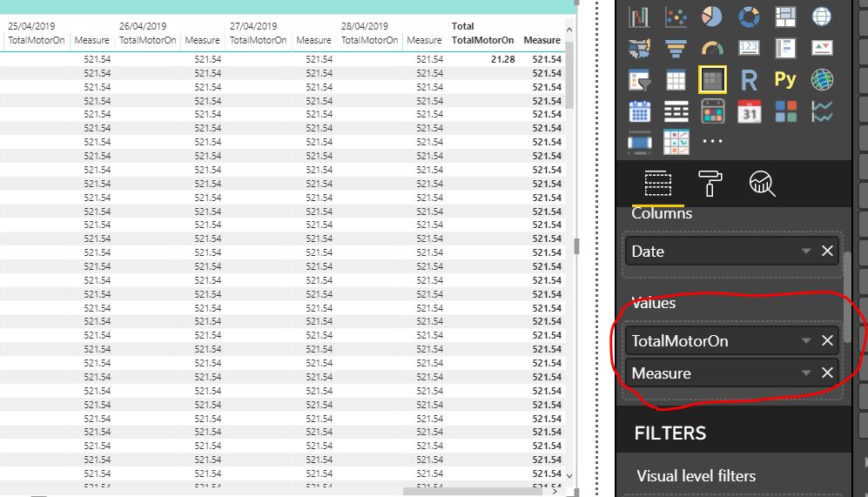Select the Python visual
This screenshot has height=497, width=868.
point(785,80)
